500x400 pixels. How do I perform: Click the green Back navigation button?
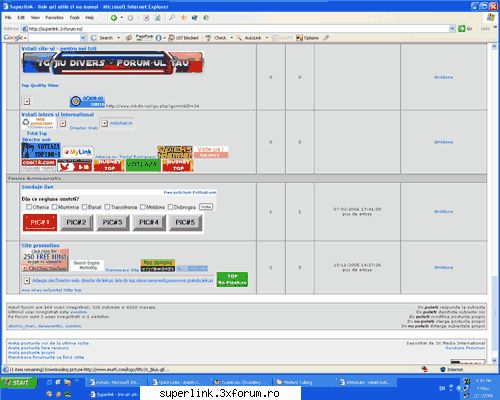(x=114, y=18)
